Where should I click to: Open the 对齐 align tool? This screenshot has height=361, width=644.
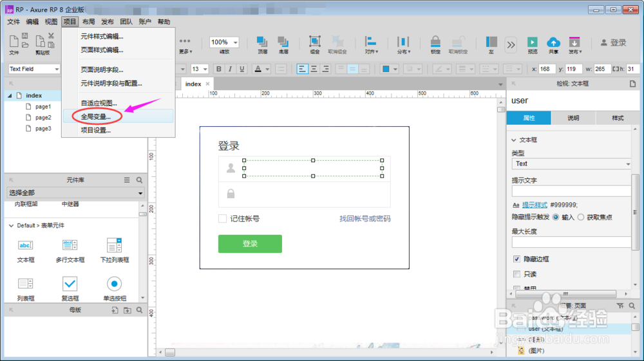371,41
